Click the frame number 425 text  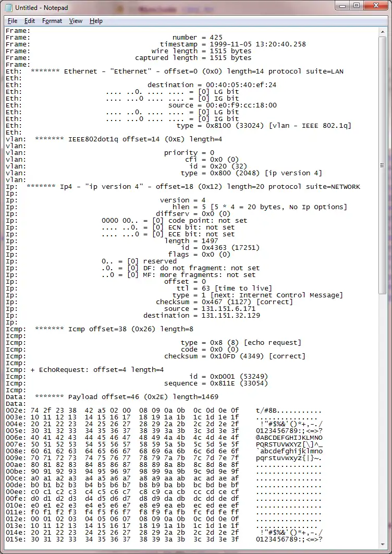tap(198, 38)
